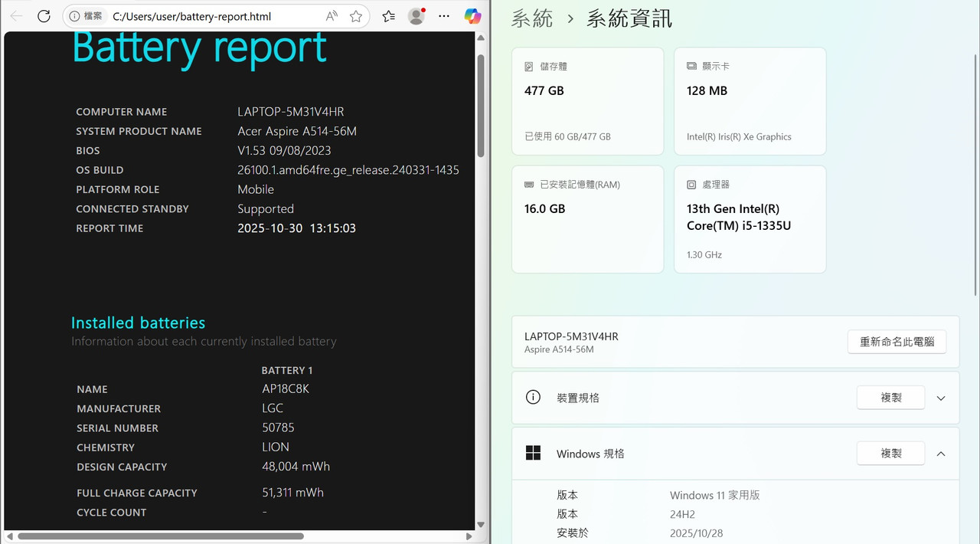980x544 pixels.
Task: Click BIOS value V1.53 09/08/2023
Action: pyautogui.click(x=284, y=151)
